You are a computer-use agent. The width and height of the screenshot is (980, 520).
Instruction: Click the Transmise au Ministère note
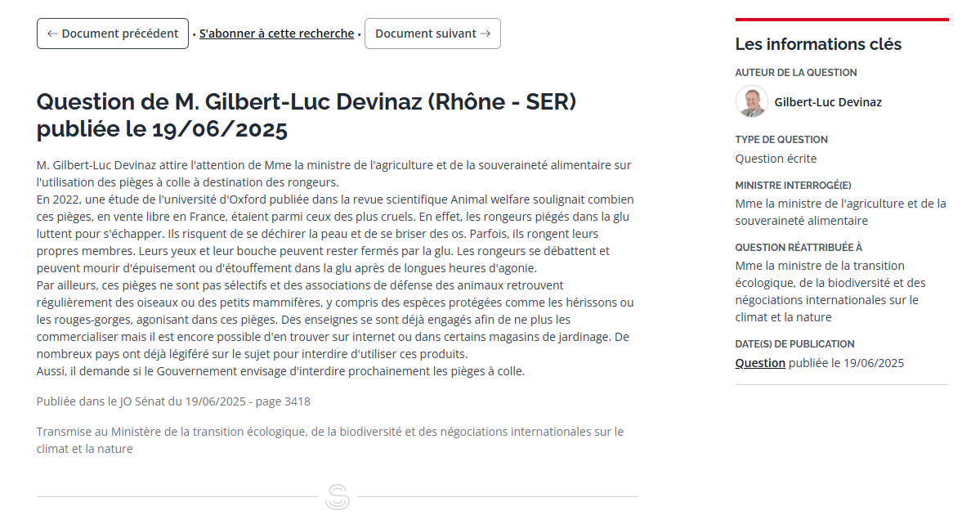329,440
